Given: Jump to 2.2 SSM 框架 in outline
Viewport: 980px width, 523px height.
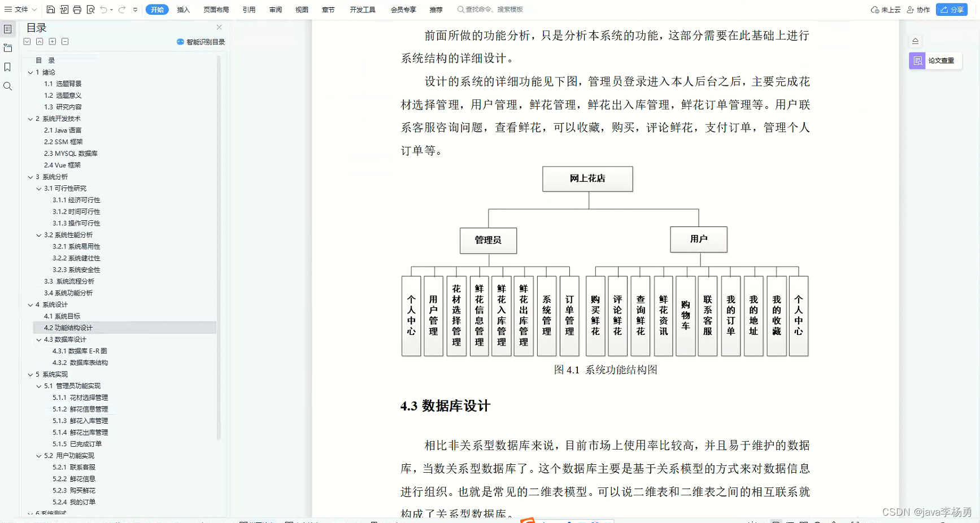Looking at the screenshot, I should coord(63,142).
